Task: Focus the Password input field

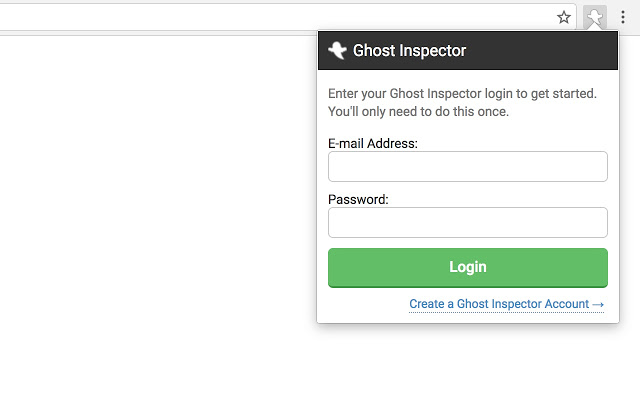Action: (467, 222)
